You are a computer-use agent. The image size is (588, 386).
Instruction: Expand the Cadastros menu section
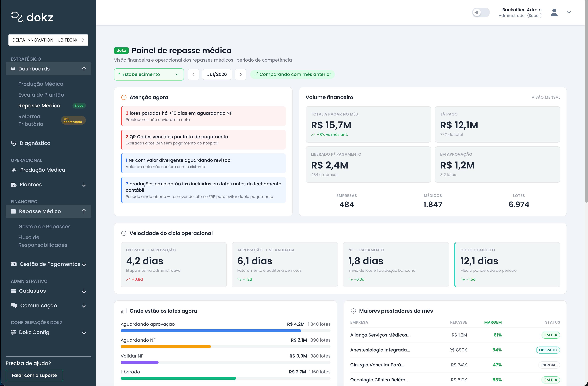pyautogui.click(x=48, y=291)
